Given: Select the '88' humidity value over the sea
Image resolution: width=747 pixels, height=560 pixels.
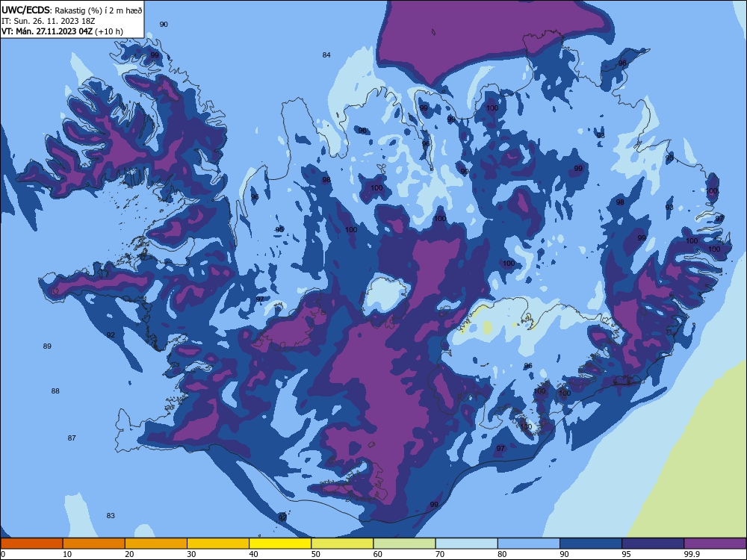Looking at the screenshot, I should coord(55,391).
